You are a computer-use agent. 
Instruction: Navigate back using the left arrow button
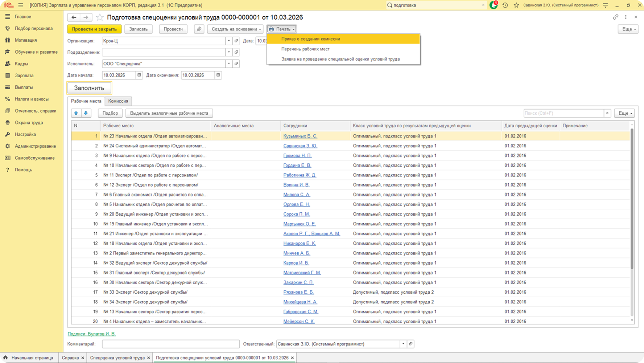coord(74,17)
